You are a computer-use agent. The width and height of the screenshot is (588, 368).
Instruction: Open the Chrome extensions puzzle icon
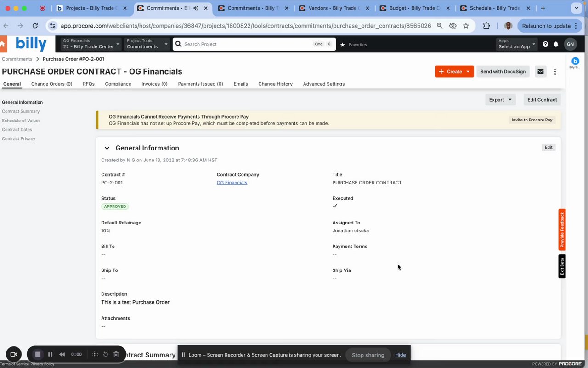pyautogui.click(x=486, y=26)
